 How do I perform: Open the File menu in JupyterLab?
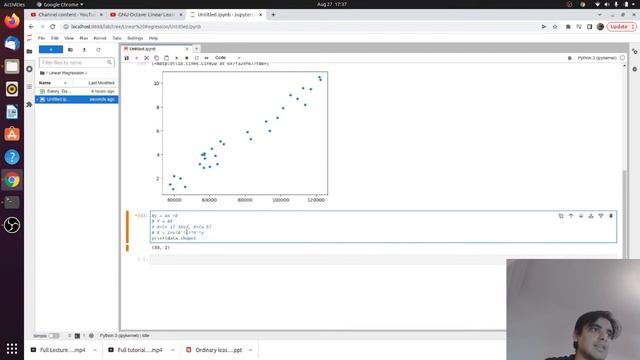pyautogui.click(x=41, y=38)
